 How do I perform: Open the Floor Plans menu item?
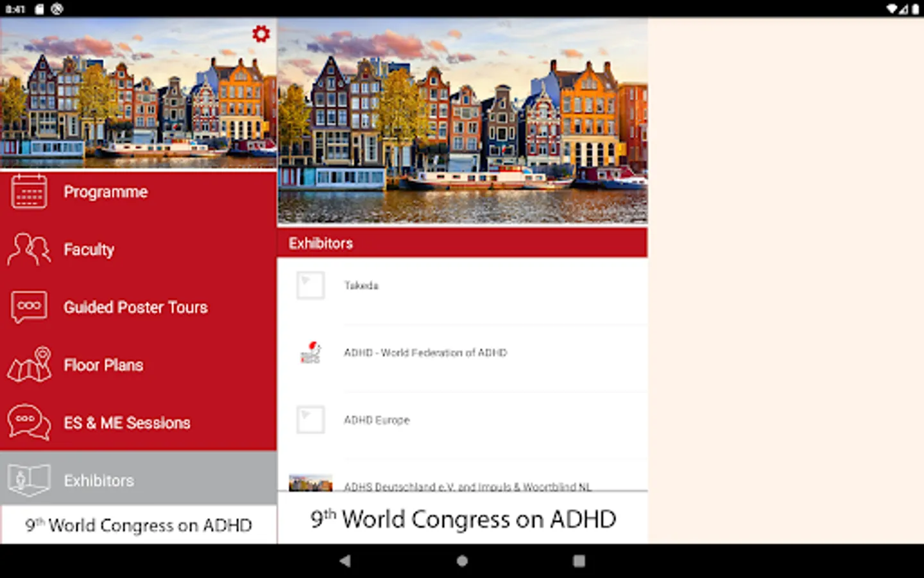[139, 365]
